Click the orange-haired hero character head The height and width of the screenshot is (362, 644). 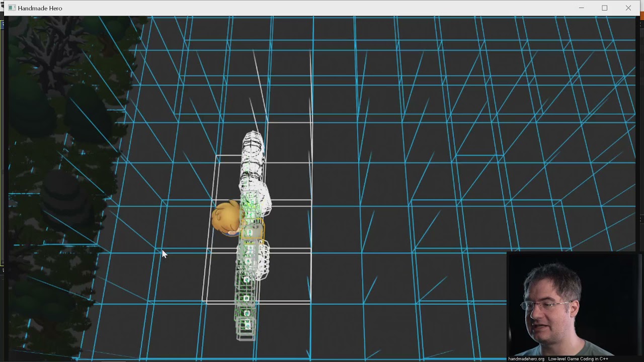[226, 218]
